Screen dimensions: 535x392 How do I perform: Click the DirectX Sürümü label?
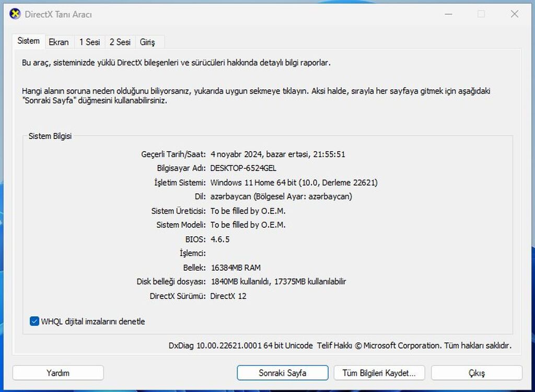point(178,296)
